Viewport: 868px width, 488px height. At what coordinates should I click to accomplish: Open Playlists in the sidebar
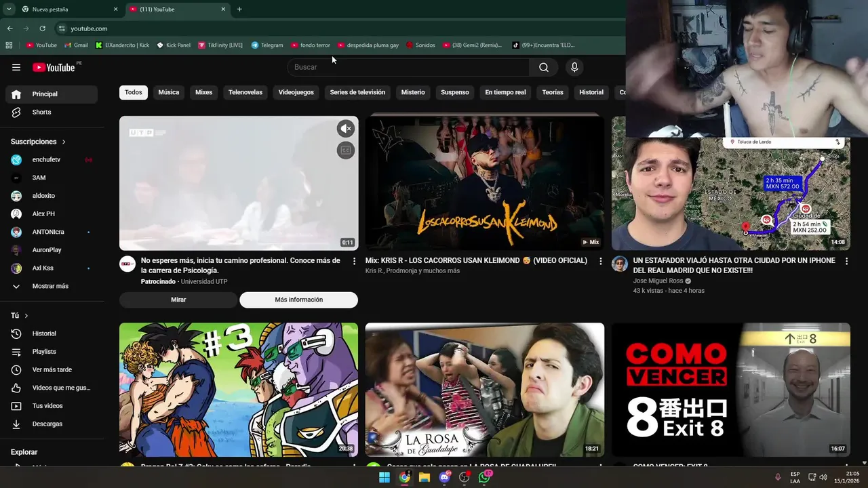[x=52, y=352]
